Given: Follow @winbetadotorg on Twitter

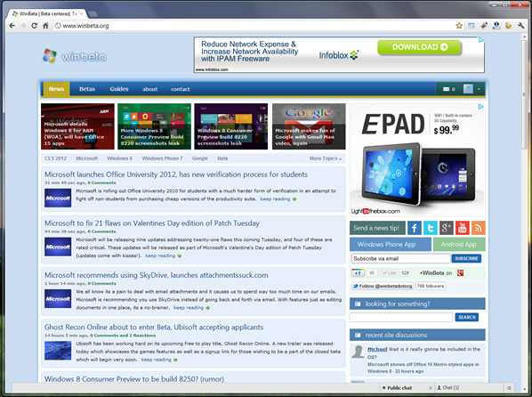Looking at the screenshot, I should point(382,286).
